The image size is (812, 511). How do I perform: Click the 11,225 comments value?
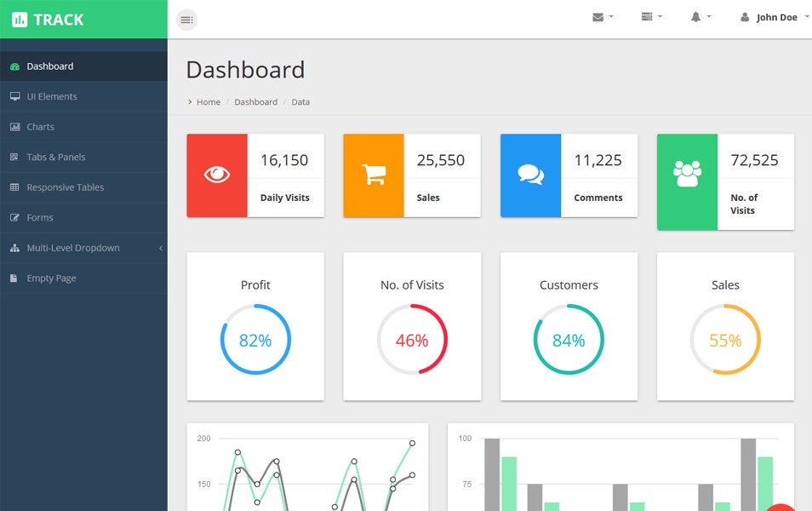pyautogui.click(x=598, y=160)
